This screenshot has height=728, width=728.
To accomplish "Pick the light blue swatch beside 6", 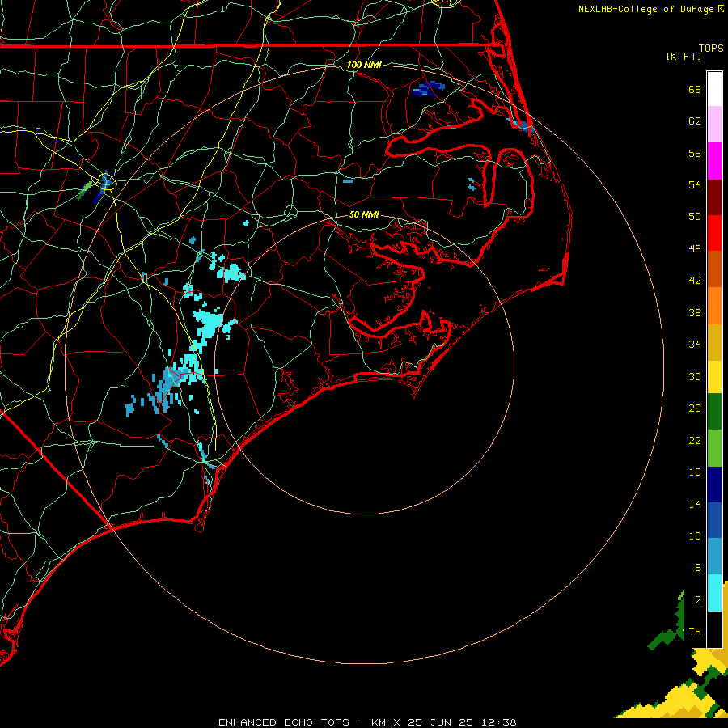I will [714, 557].
